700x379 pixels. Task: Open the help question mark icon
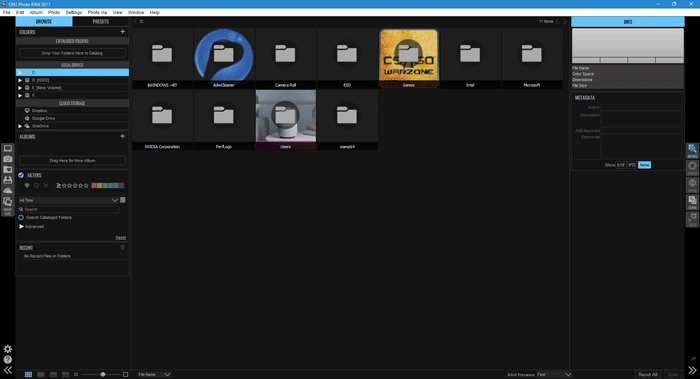tap(8, 359)
